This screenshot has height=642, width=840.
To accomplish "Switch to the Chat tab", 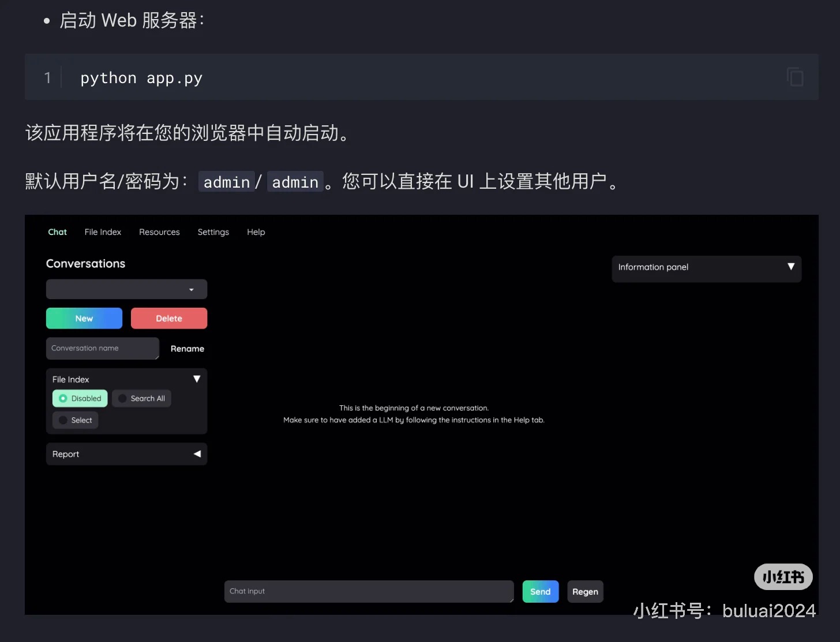I will click(x=57, y=232).
